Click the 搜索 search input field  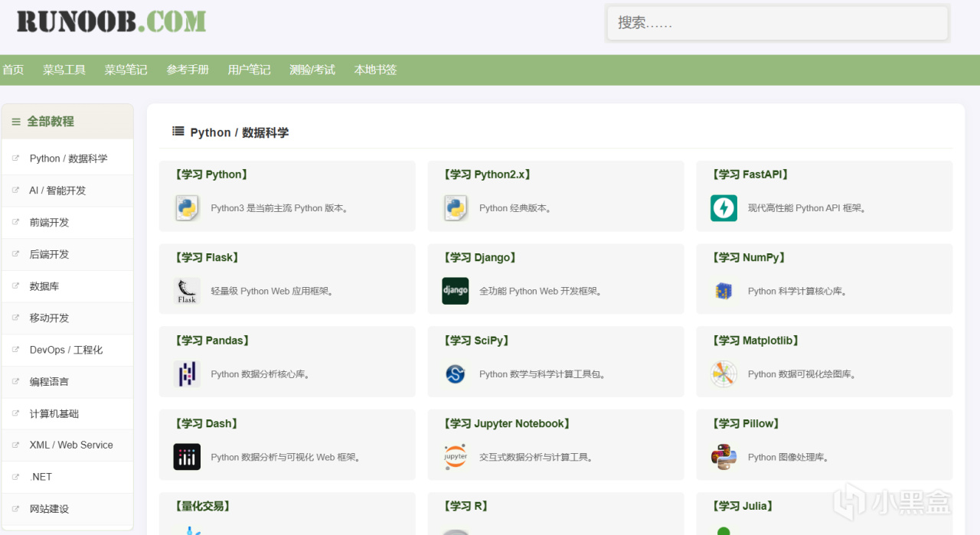click(778, 23)
